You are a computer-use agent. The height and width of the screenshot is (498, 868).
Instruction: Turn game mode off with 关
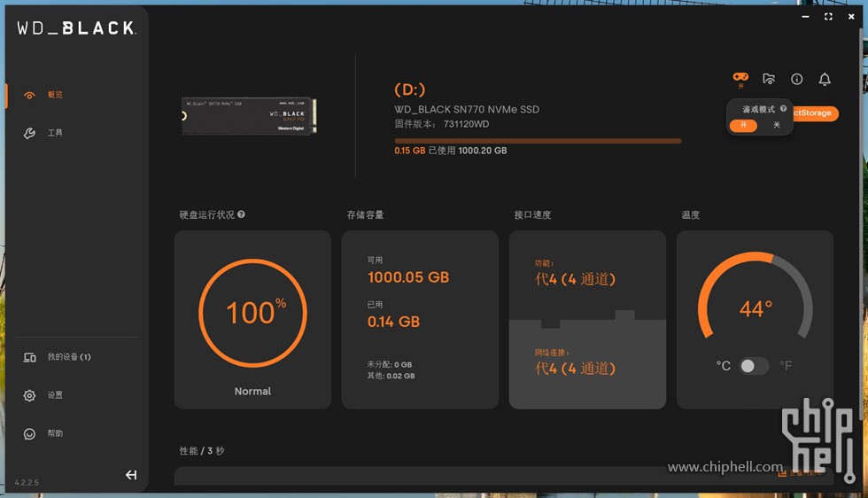coord(776,125)
